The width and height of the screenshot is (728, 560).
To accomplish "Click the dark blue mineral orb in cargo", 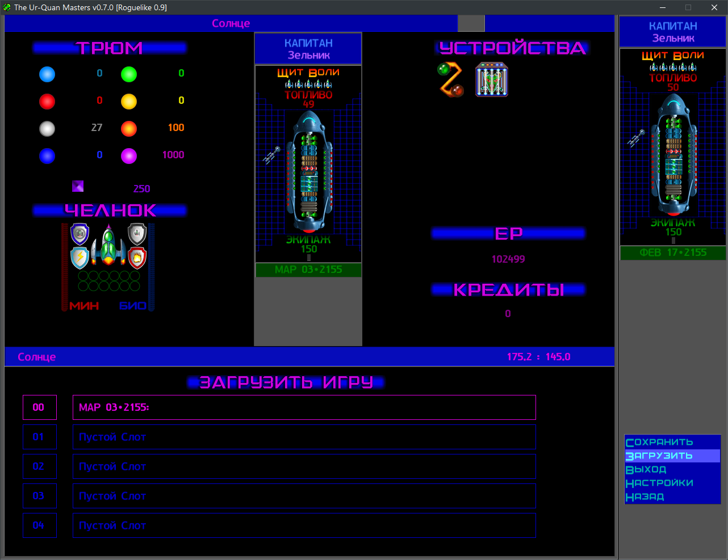I will 47,156.
